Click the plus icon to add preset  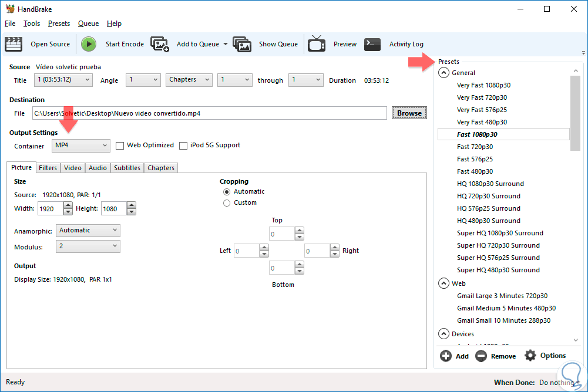(x=446, y=356)
